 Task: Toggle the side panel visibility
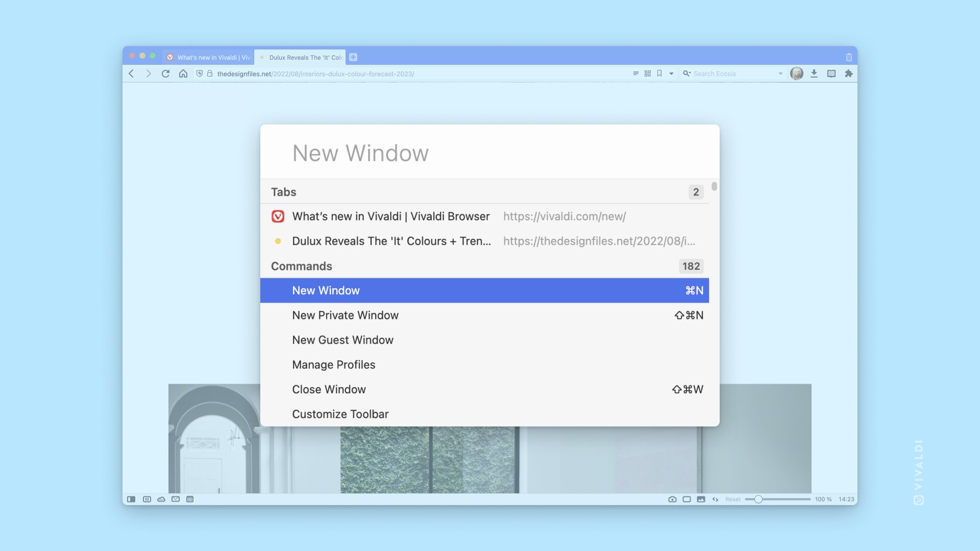pyautogui.click(x=131, y=499)
